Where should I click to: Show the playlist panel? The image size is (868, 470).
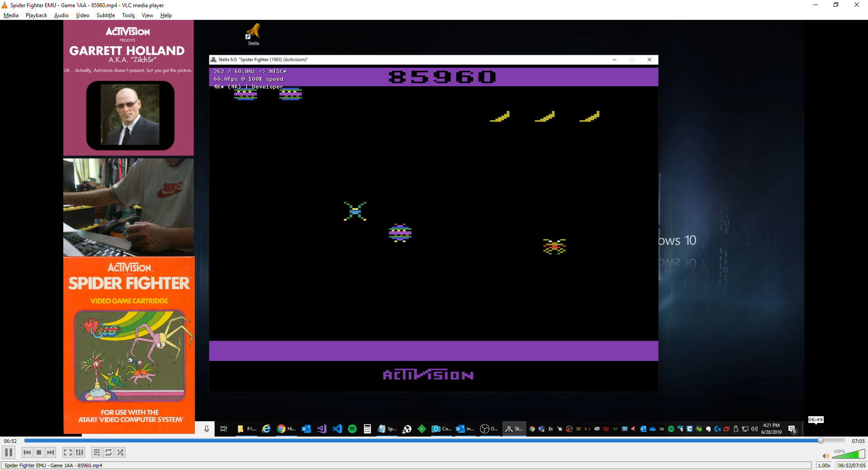(x=96, y=452)
